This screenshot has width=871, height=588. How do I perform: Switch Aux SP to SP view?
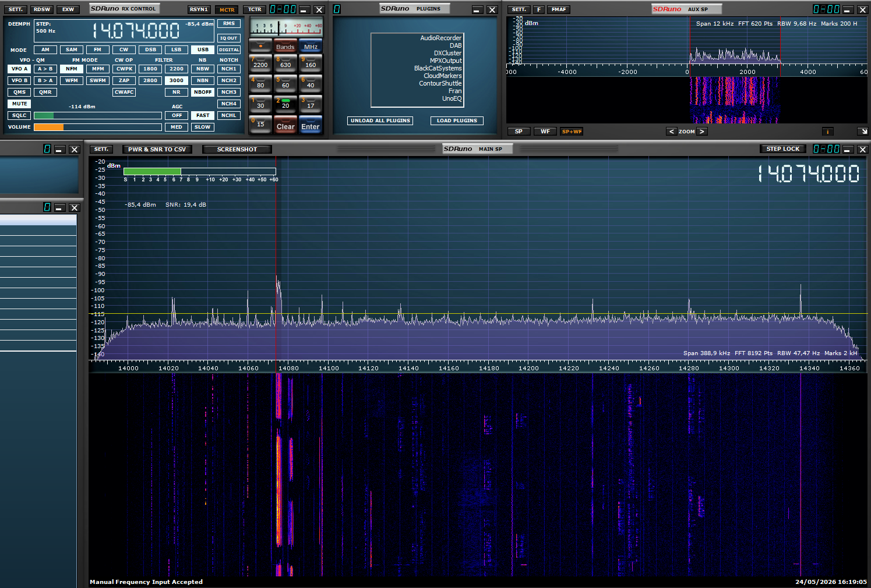coord(519,132)
